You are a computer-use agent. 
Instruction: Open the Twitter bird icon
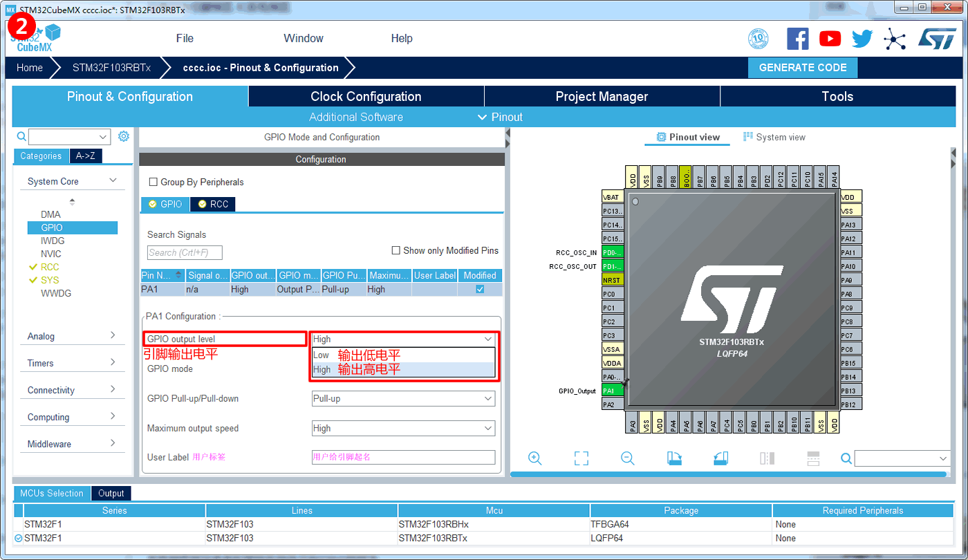862,39
